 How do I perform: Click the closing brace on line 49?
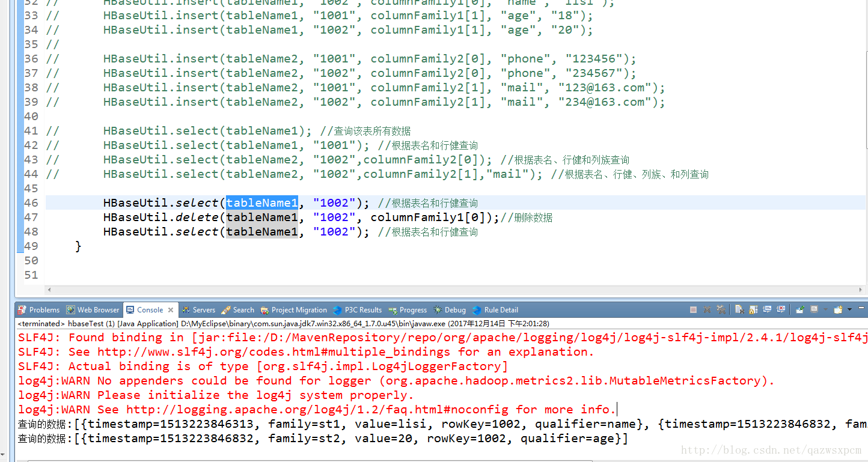(78, 246)
